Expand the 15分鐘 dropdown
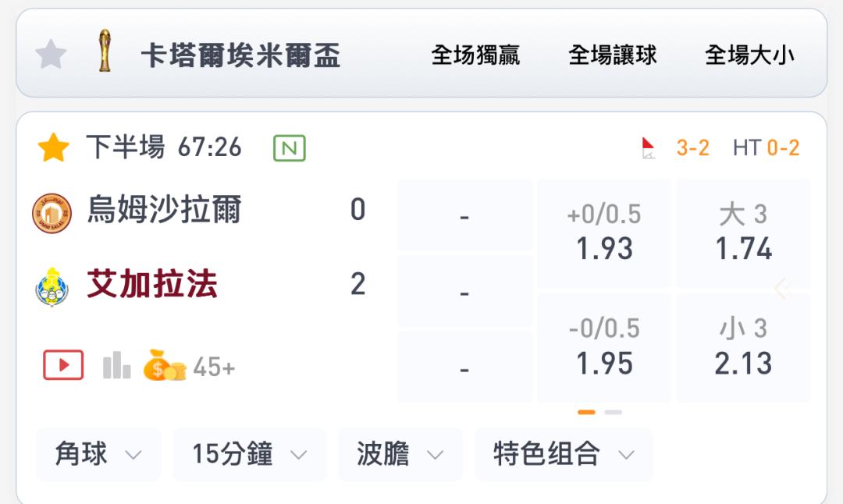Viewport: 843px width, 504px height. coord(250,454)
